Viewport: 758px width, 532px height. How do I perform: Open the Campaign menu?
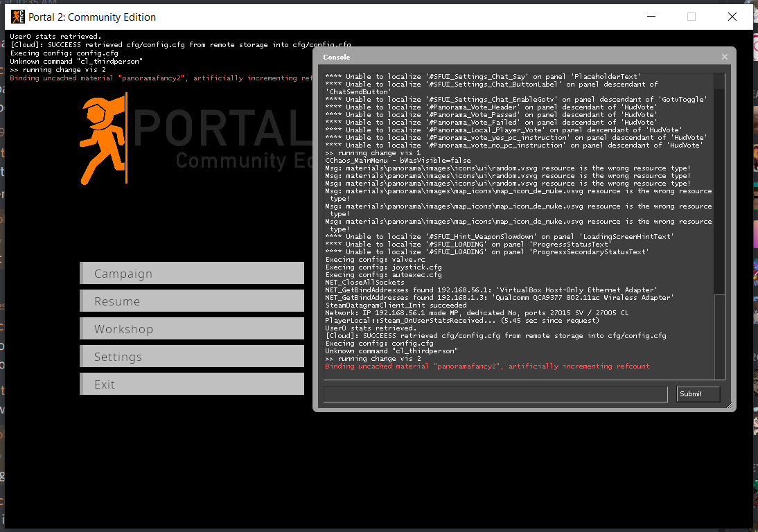click(192, 274)
